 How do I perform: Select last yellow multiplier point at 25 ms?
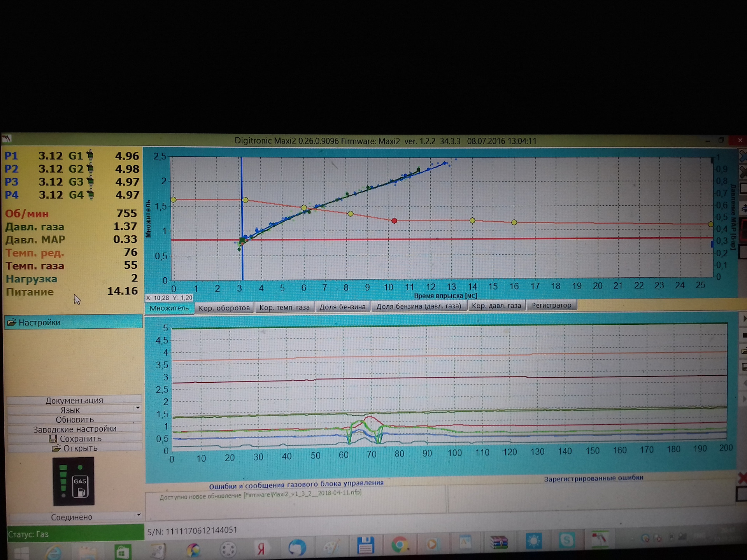pyautogui.click(x=710, y=224)
